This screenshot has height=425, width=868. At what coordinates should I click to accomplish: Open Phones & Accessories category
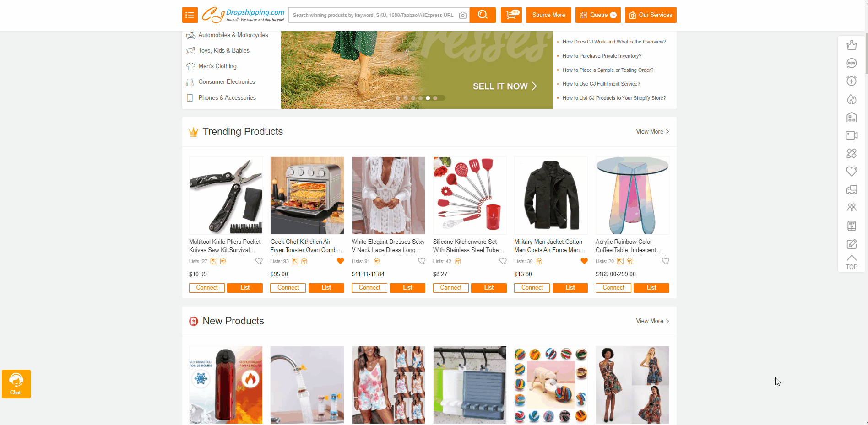click(227, 98)
